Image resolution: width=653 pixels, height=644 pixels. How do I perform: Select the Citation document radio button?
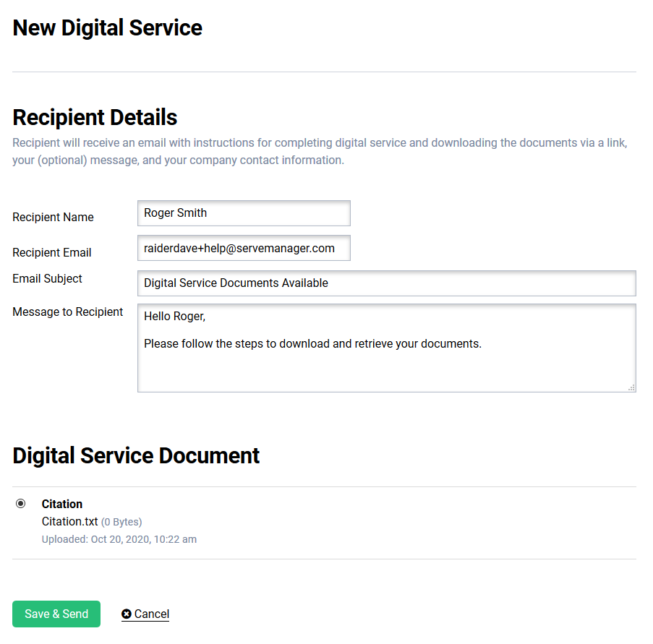coord(20,504)
